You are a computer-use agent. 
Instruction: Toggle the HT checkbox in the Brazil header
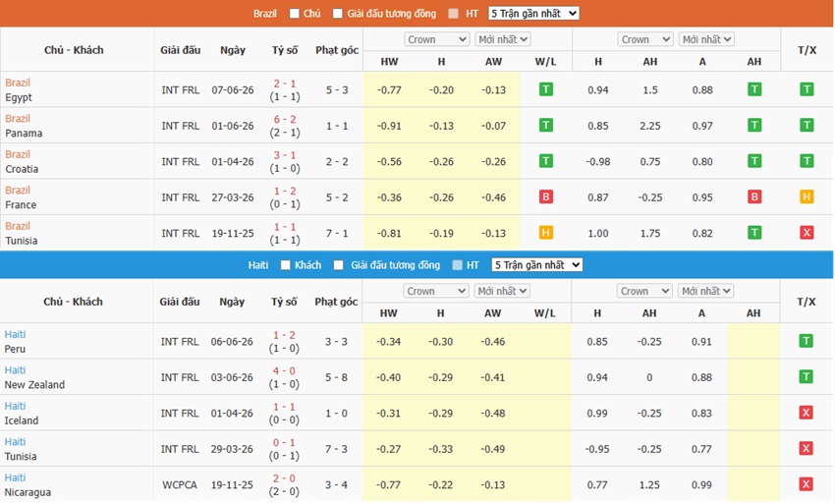tap(453, 14)
